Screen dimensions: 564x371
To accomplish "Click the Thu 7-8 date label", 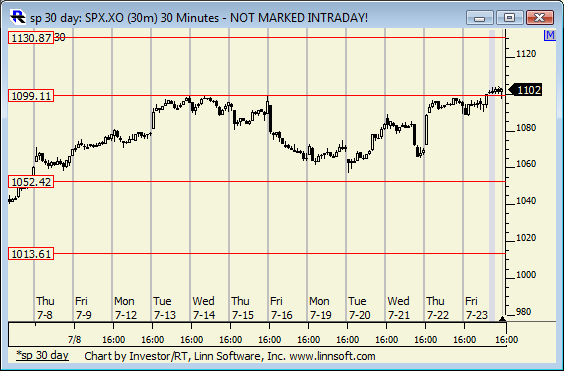I will (x=45, y=308).
